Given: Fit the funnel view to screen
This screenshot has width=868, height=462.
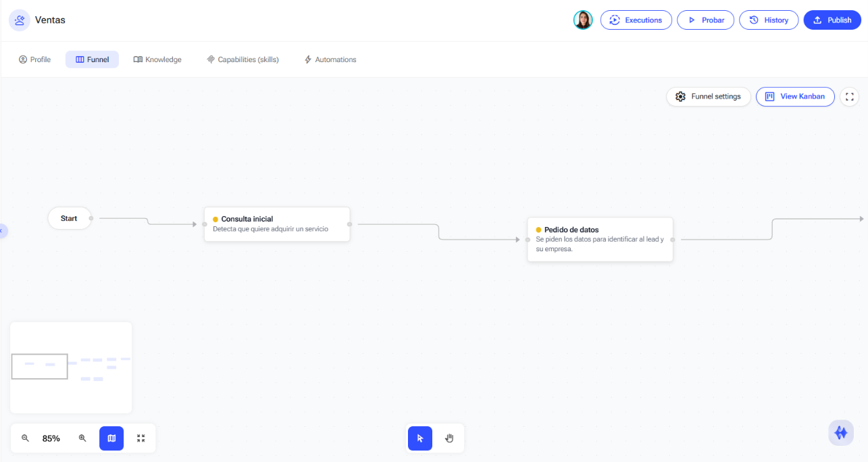Looking at the screenshot, I should point(141,438).
